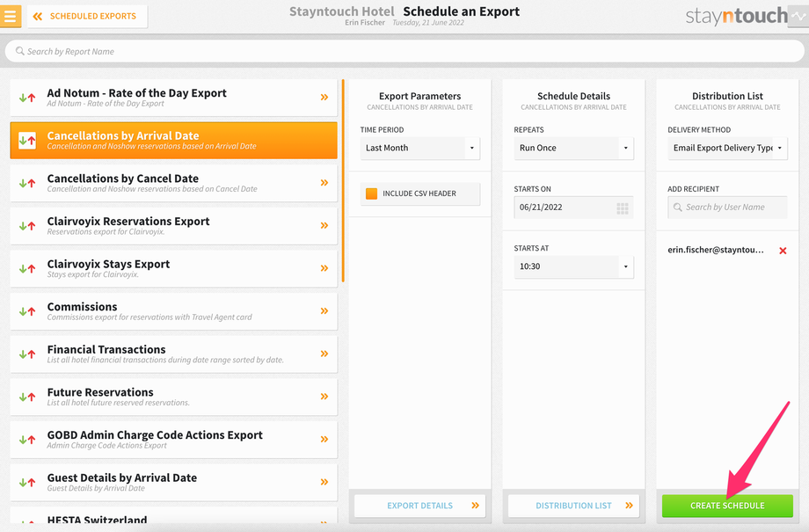
Task: Open Repeats dropdown showing Run Once
Action: point(573,148)
